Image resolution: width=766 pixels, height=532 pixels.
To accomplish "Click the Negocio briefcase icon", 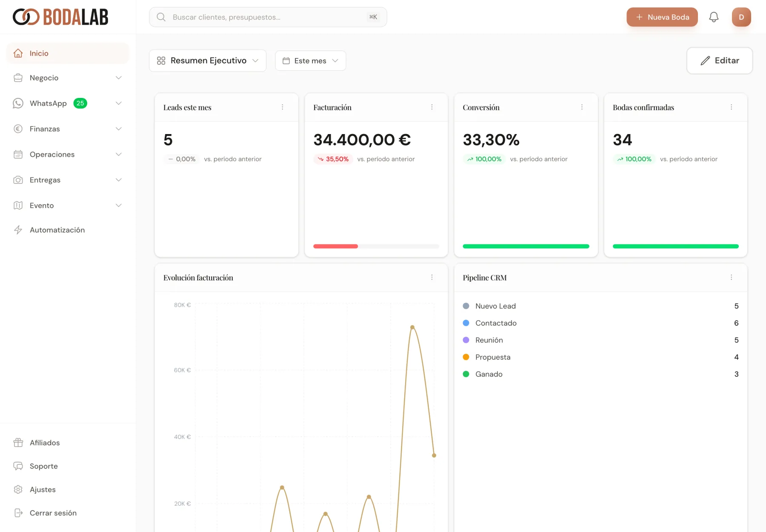I will pyautogui.click(x=18, y=78).
